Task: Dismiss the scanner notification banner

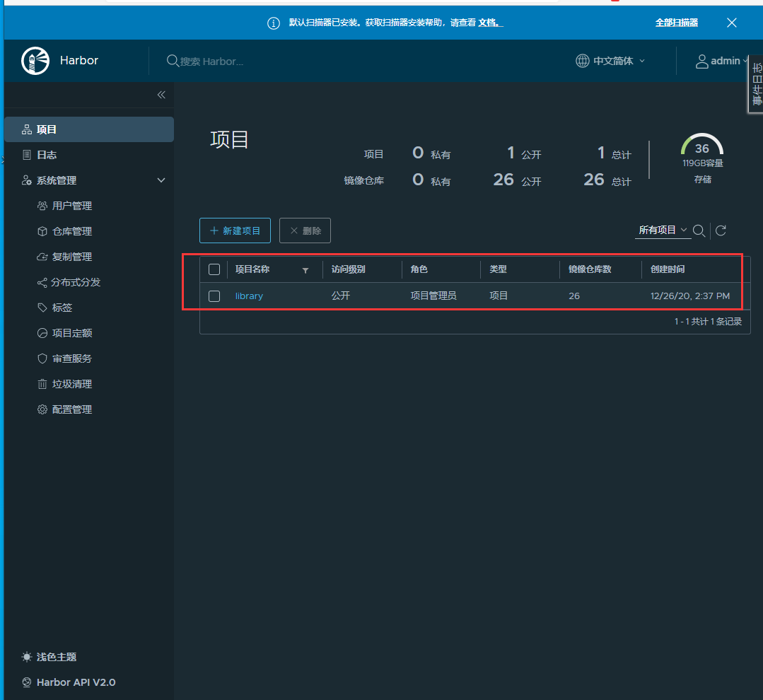Action: [x=731, y=23]
